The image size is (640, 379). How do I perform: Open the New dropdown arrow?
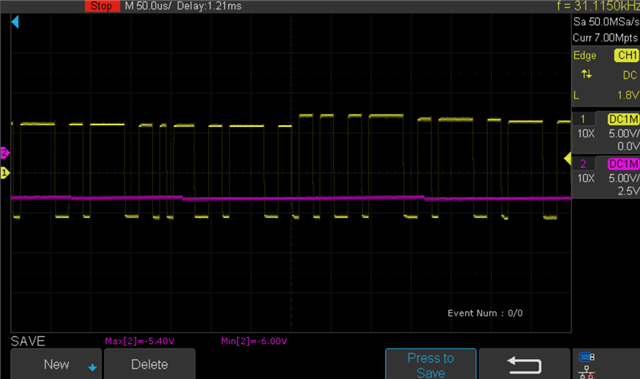[x=93, y=368]
